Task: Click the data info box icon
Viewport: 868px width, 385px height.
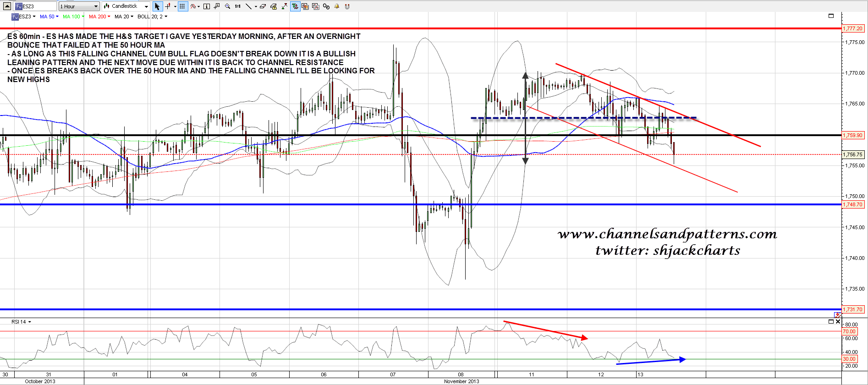Action: point(207,6)
